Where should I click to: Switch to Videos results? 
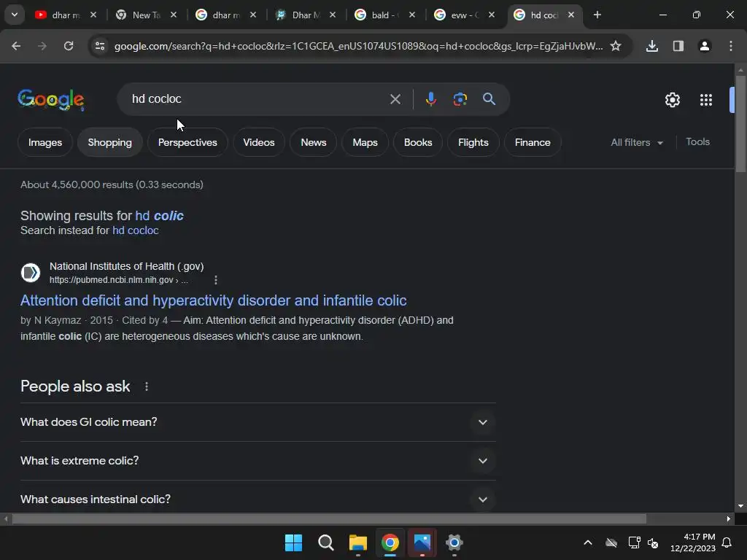[x=259, y=142]
